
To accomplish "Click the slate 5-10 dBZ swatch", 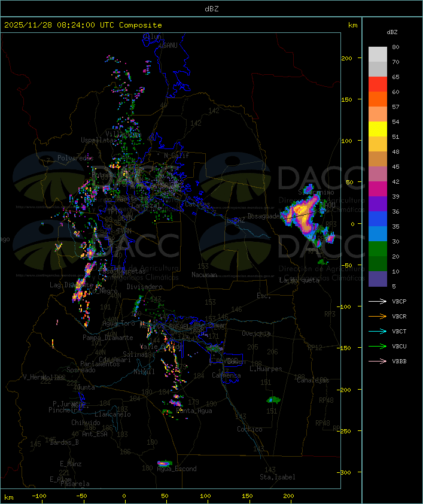I will (378, 279).
